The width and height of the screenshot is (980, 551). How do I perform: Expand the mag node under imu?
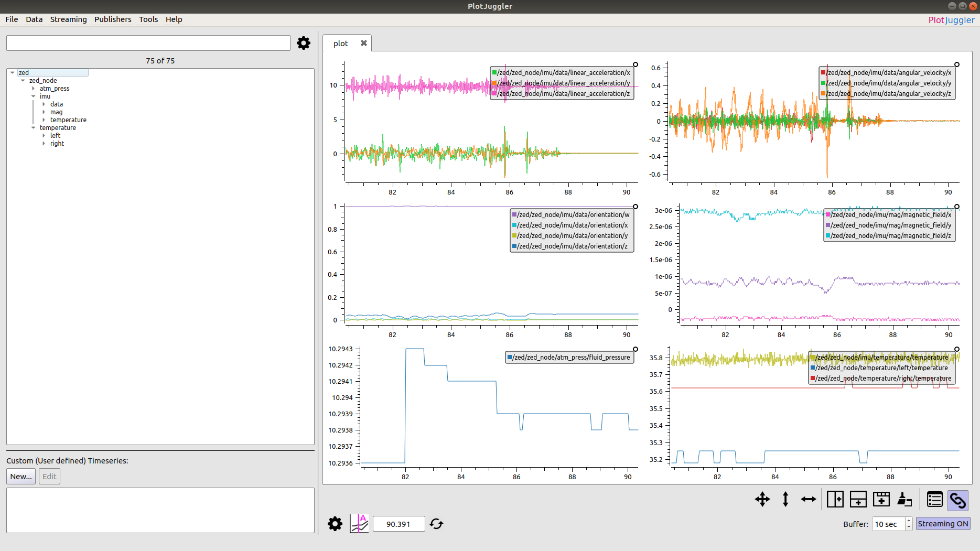point(44,112)
